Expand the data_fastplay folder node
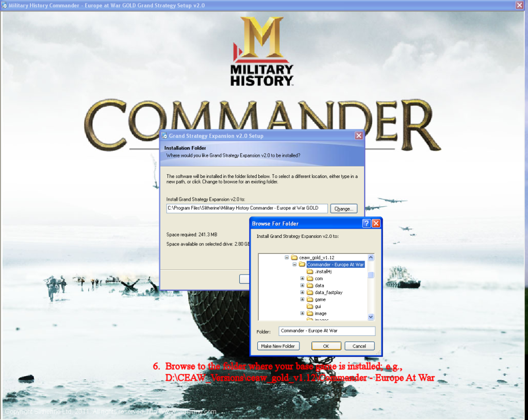528x420 pixels. pos(302,293)
